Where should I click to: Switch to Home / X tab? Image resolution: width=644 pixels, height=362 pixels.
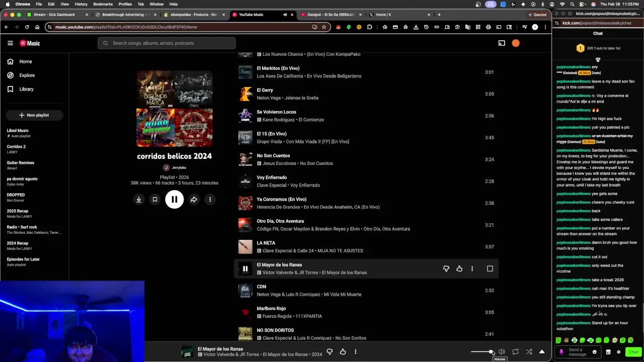[400, 15]
